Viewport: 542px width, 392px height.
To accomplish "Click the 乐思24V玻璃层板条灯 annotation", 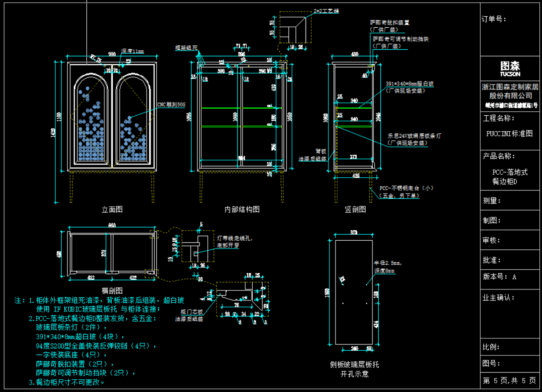I will pyautogui.click(x=414, y=136).
